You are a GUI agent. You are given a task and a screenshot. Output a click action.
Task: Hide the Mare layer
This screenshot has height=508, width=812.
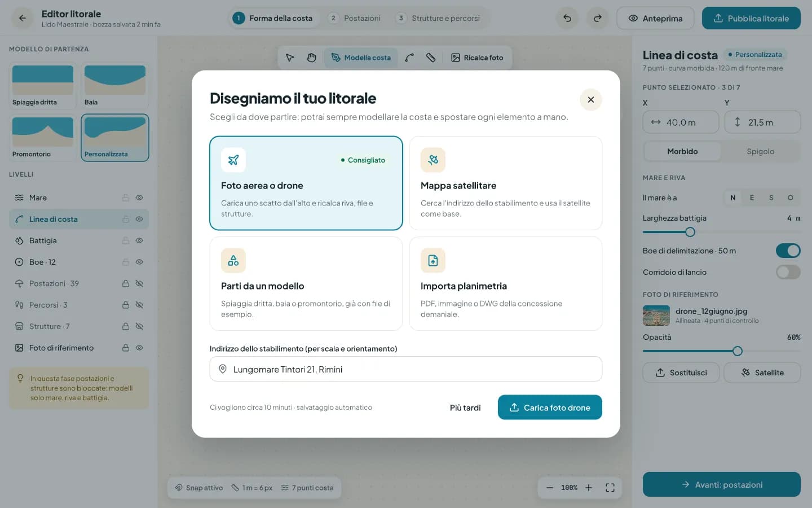tap(139, 198)
